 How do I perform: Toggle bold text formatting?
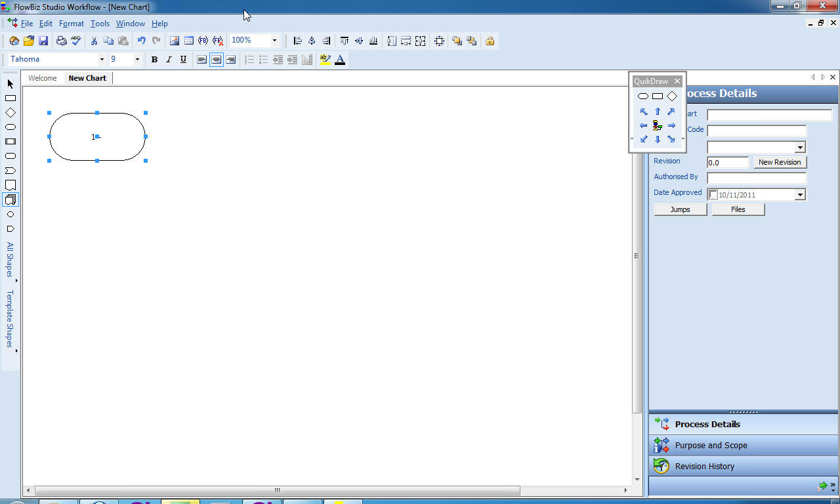point(154,60)
